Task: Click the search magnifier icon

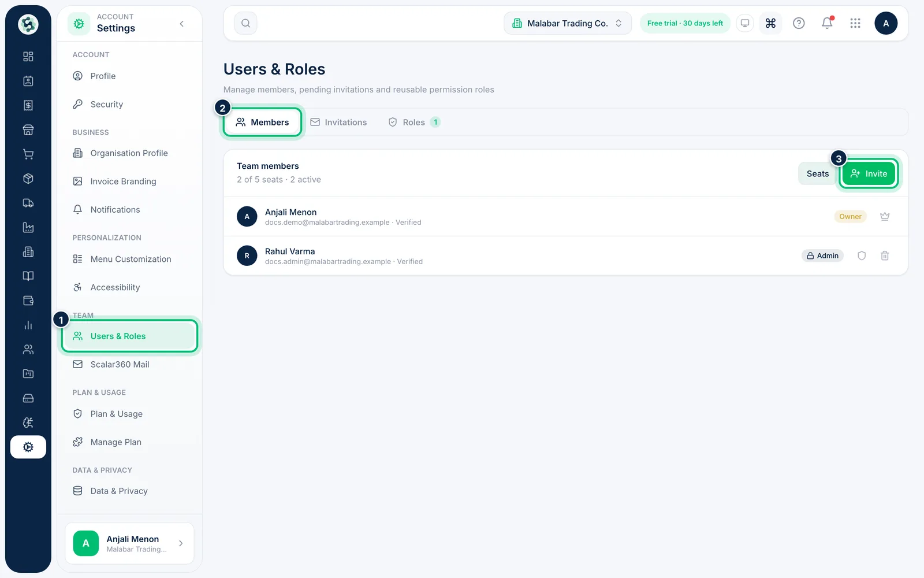Action: pyautogui.click(x=245, y=23)
